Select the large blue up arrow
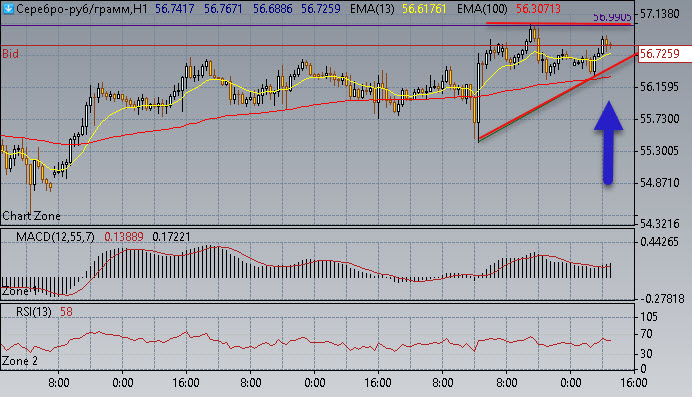The image size is (692, 397). tap(608, 142)
